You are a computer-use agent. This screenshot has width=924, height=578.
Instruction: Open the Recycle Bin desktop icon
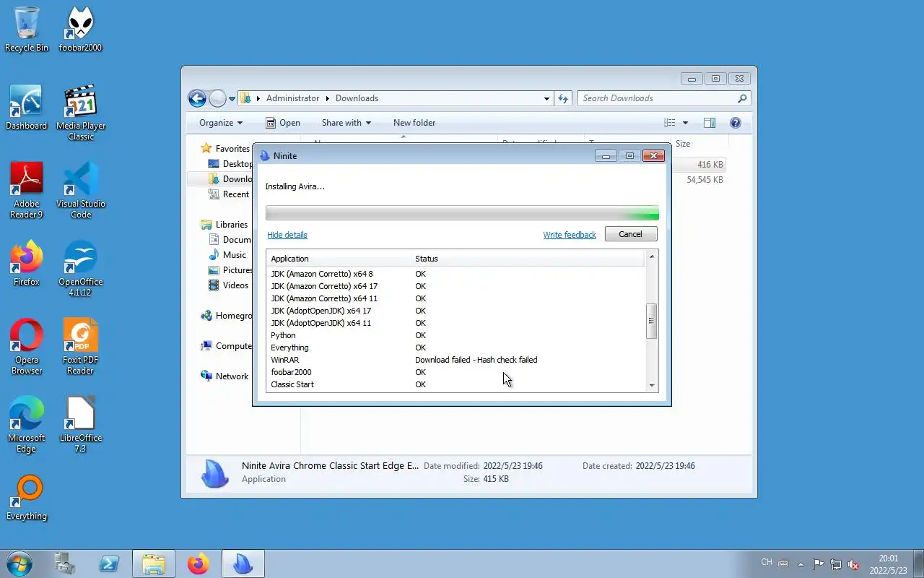[27, 30]
